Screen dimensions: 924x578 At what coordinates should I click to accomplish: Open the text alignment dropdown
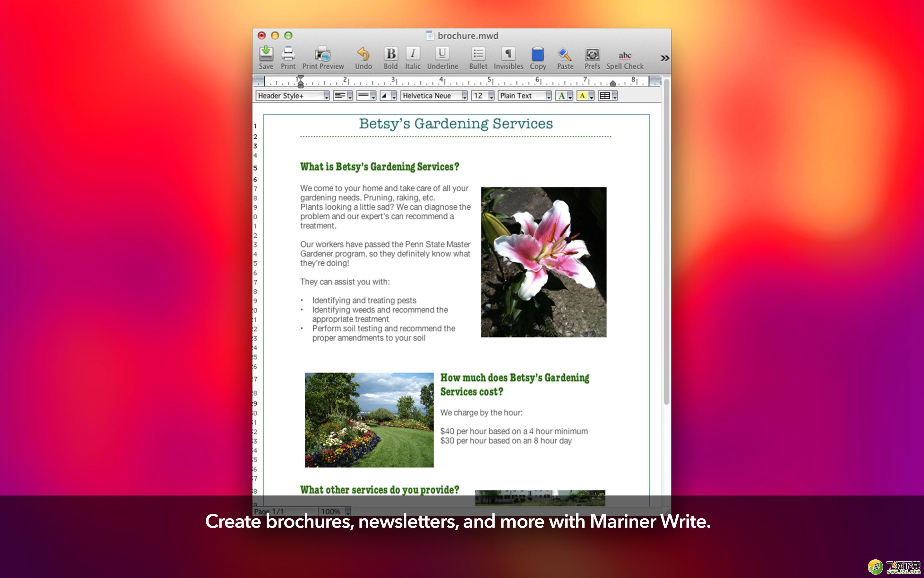pos(343,96)
